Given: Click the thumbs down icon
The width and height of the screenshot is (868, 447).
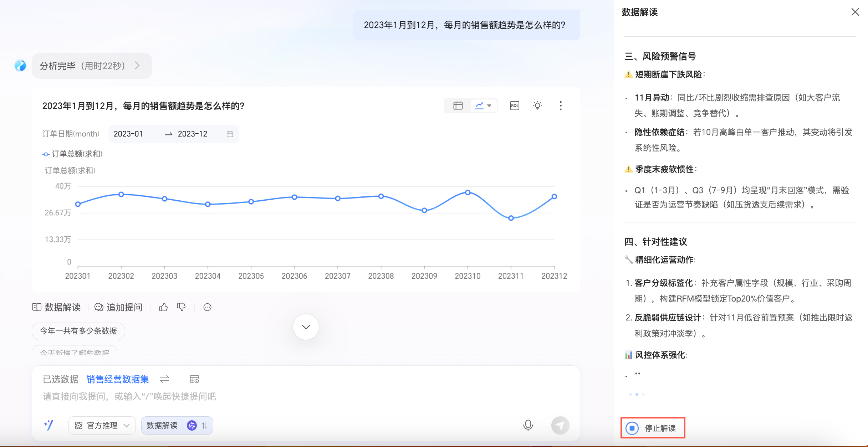Looking at the screenshot, I should click(181, 307).
